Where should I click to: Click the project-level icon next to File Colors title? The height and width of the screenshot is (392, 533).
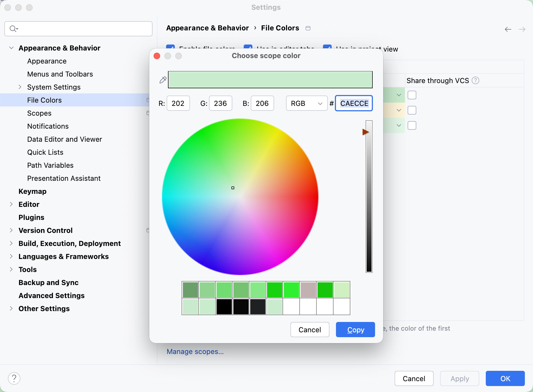tap(308, 28)
